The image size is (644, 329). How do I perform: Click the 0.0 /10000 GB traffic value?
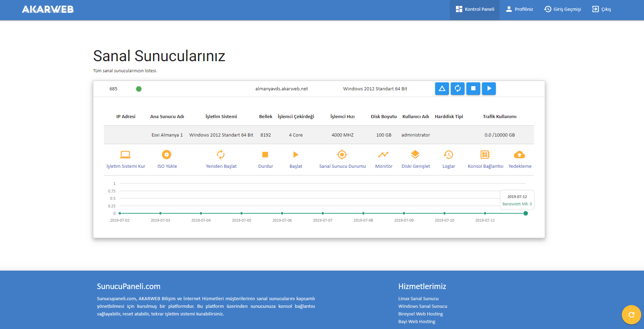pos(500,135)
